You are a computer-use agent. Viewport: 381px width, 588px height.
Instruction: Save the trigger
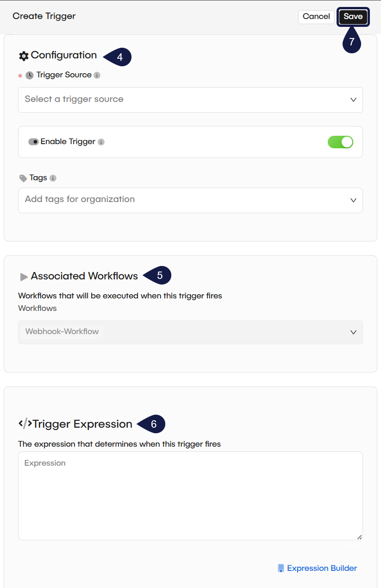click(353, 17)
